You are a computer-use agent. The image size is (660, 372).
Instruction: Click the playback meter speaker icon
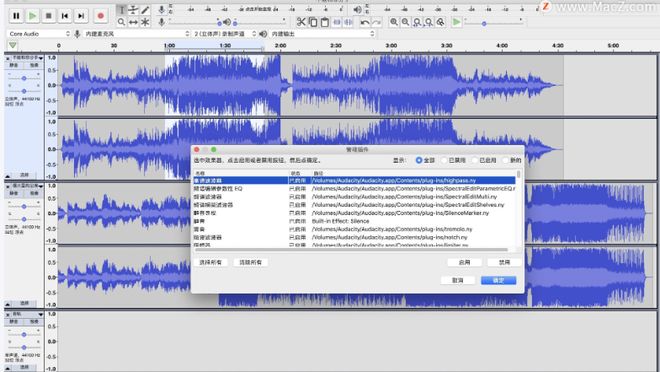[x=357, y=9]
